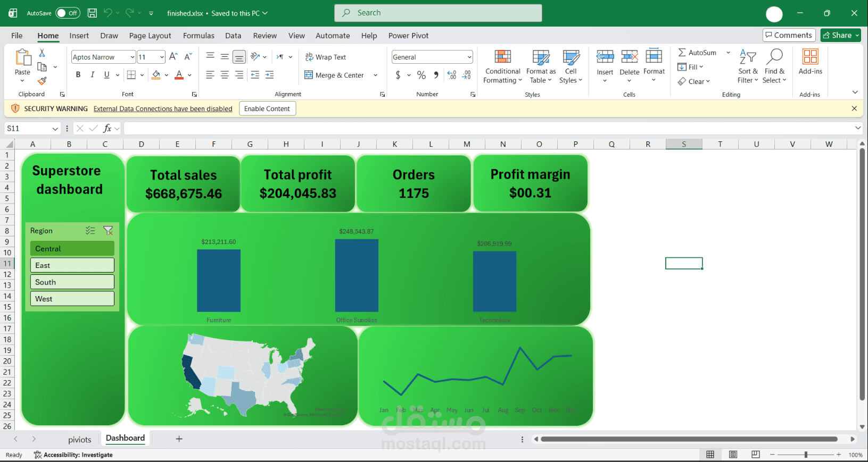Click the Decrease Indent icon
868x462 pixels.
click(x=255, y=75)
